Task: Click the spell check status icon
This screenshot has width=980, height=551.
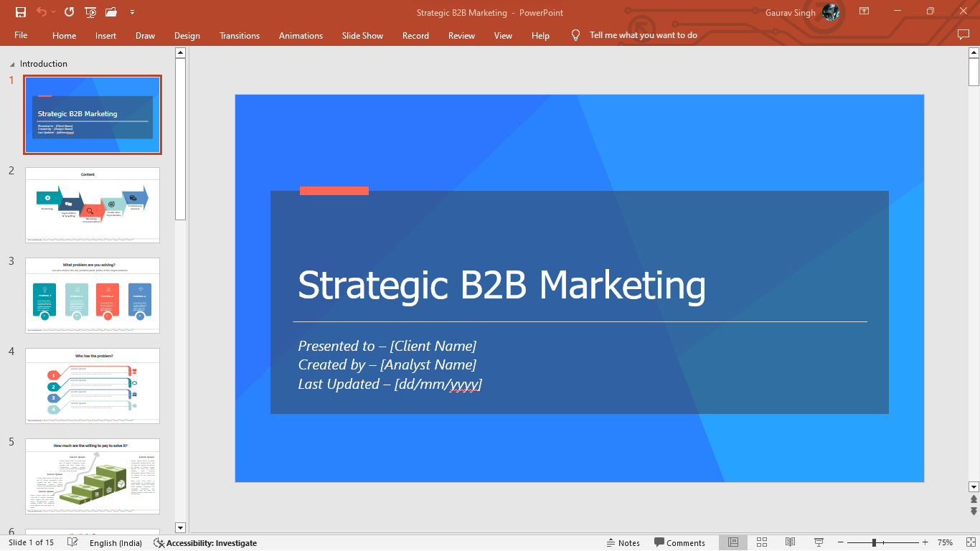Action: [x=72, y=543]
